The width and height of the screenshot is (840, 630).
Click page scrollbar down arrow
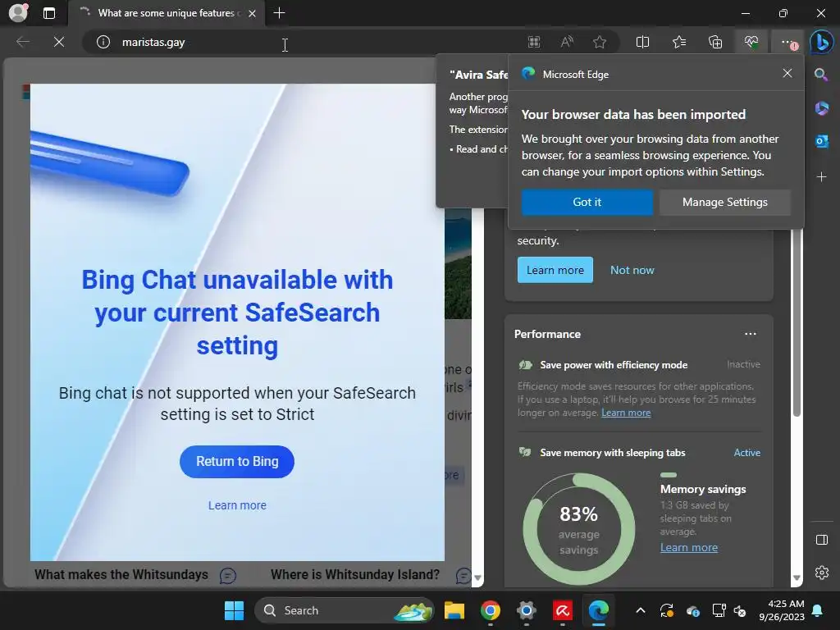coord(477,578)
